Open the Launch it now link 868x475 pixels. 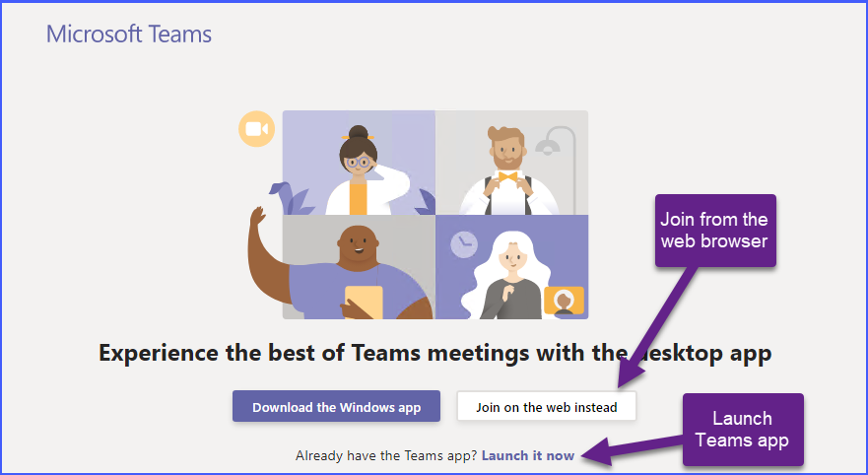tap(527, 455)
